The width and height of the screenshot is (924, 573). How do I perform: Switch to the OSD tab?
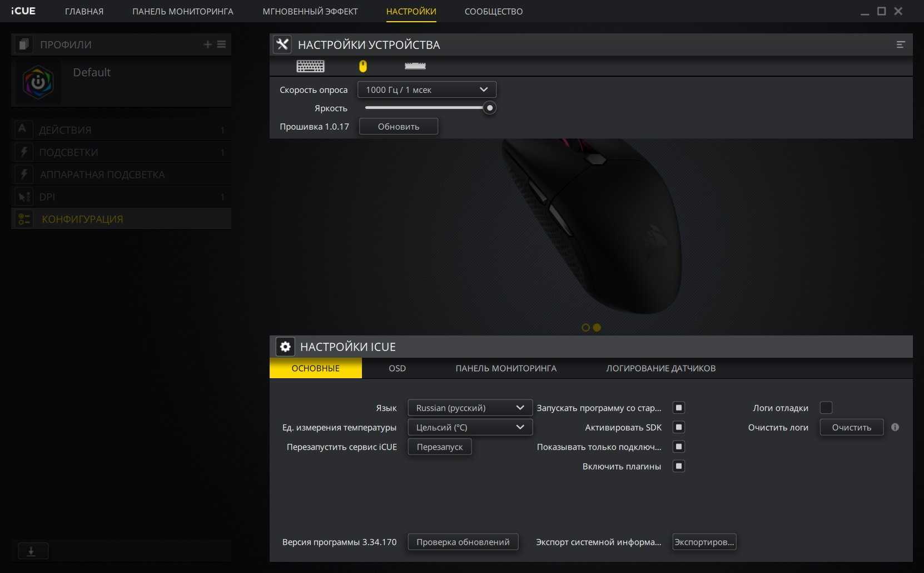pos(397,368)
